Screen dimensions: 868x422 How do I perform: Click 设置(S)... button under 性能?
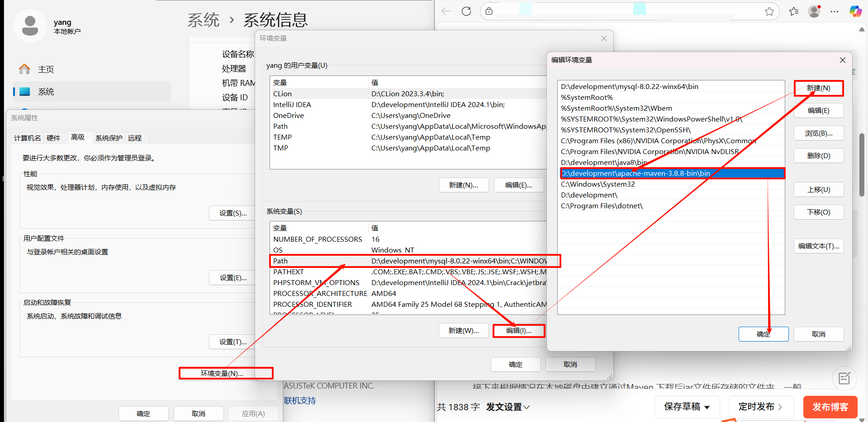point(233,213)
